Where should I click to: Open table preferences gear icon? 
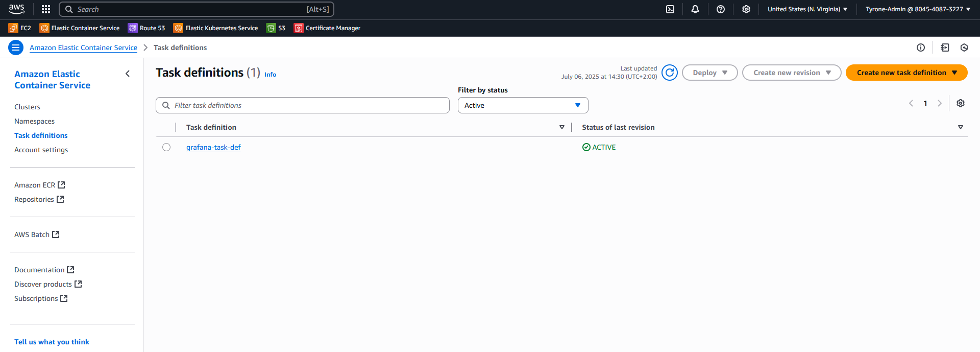[x=960, y=103]
